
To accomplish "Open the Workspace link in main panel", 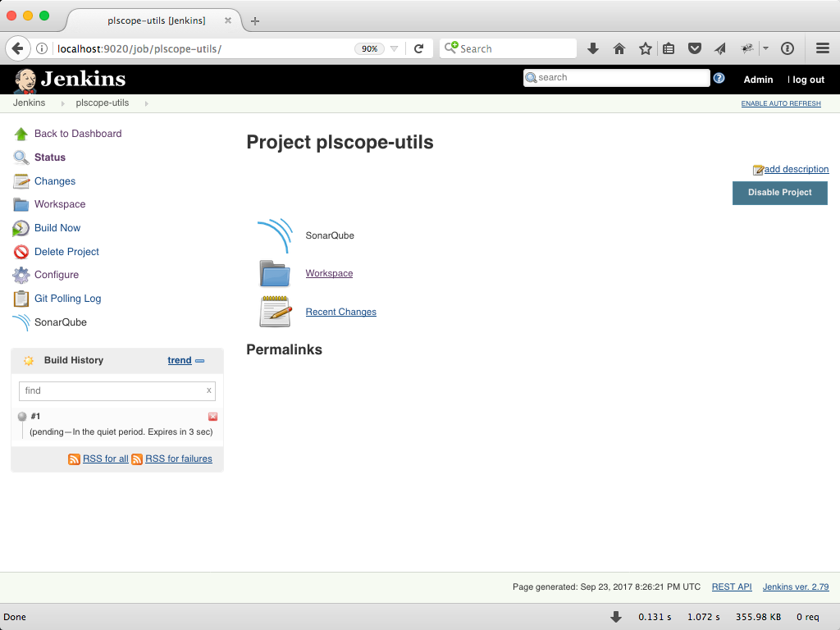I will (329, 273).
